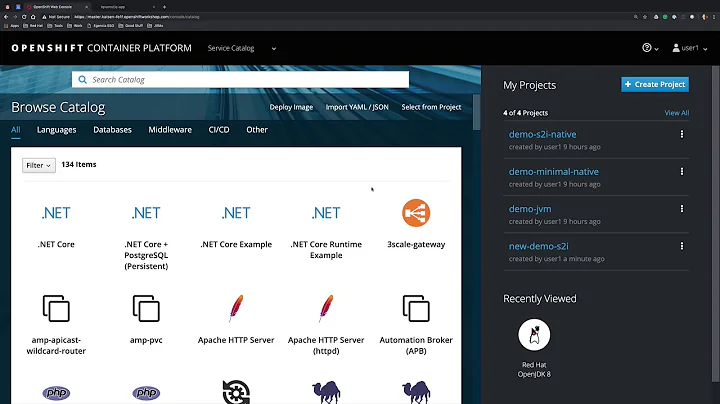The height and width of the screenshot is (404, 720).
Task: Select the OpenShift Web Console browser tab
Action: [56, 7]
